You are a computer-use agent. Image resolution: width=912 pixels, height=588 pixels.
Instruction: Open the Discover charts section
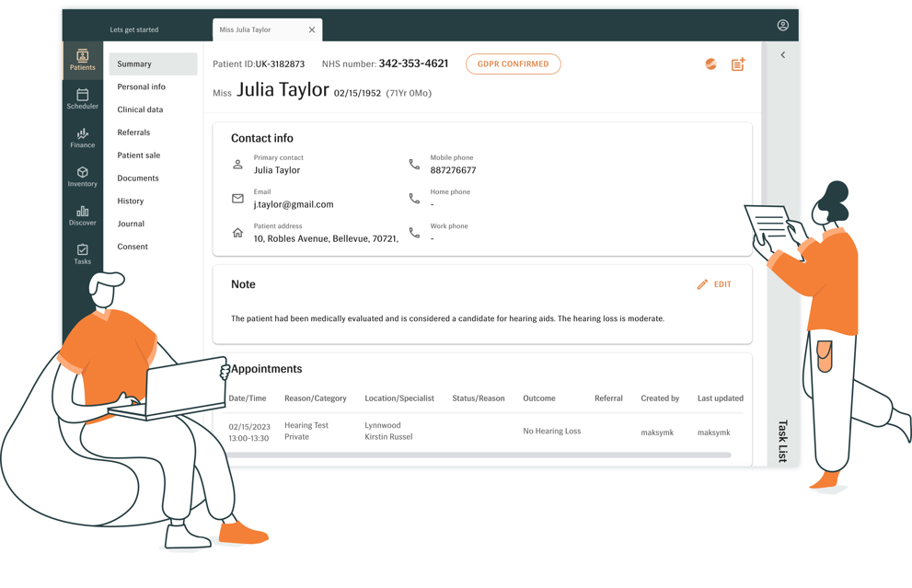click(82, 215)
